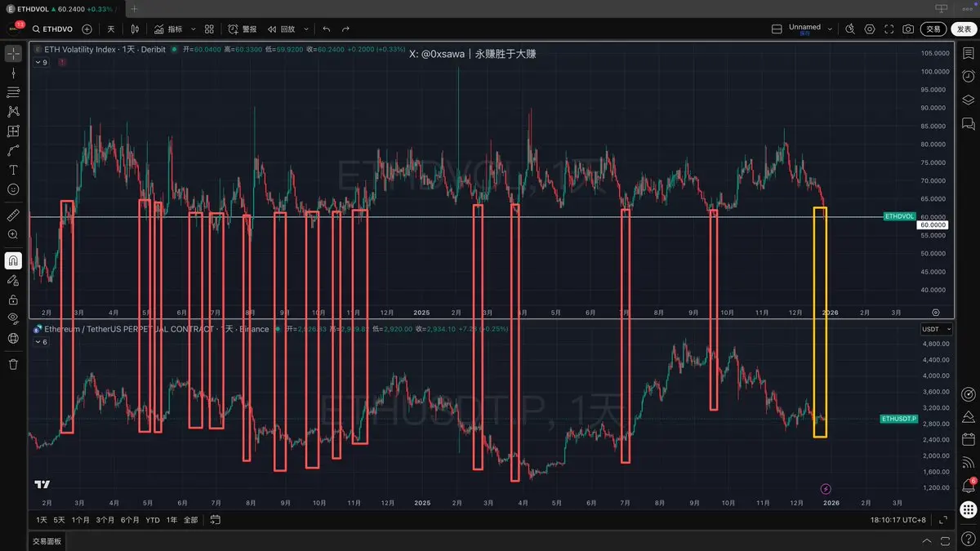Screen dimensions: 980x551
Task: Open the apps grid icon in right sidebar
Action: [x=968, y=510]
